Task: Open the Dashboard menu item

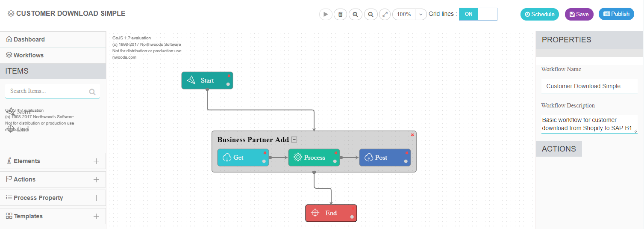Action: point(29,39)
